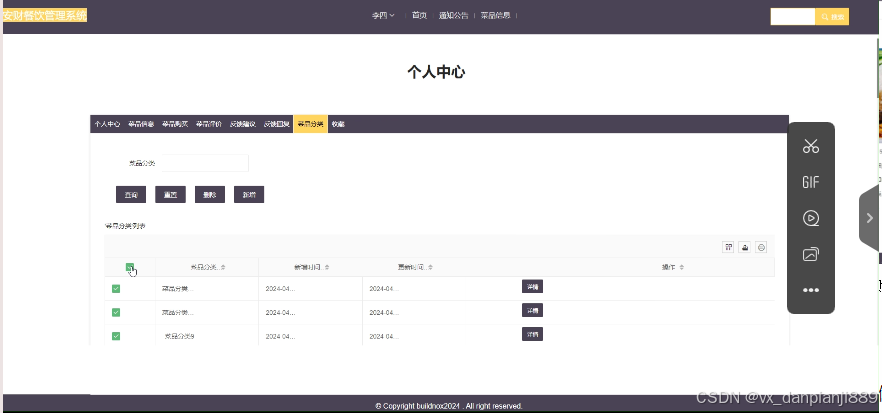Sort by the 菜品分类 column arrows
Image resolution: width=882 pixels, height=413 pixels.
click(223, 267)
